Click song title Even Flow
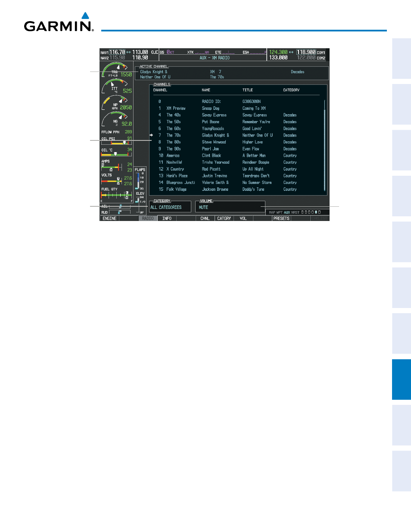 tap(251, 149)
